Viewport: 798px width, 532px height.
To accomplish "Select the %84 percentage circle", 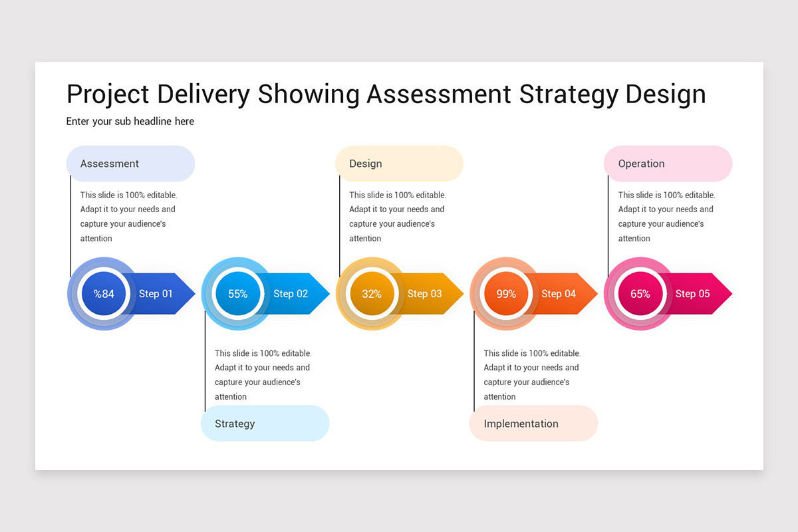I will [x=104, y=293].
